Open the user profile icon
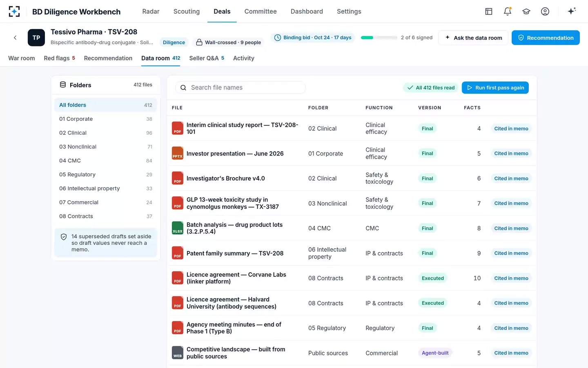The width and height of the screenshot is (588, 368). point(545,11)
